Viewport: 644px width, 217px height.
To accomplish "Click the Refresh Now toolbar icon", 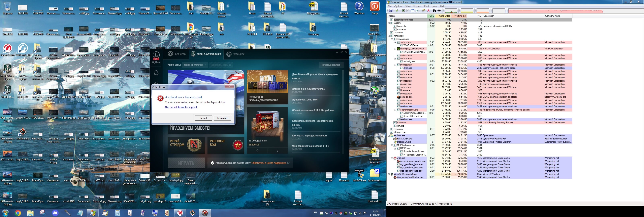I will pos(397,11).
